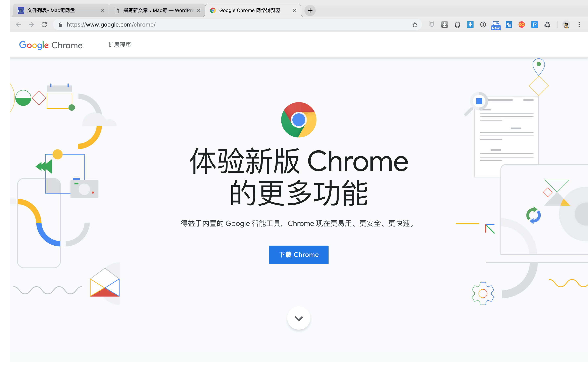Click the 1Password keyhole extension icon

(x=483, y=25)
